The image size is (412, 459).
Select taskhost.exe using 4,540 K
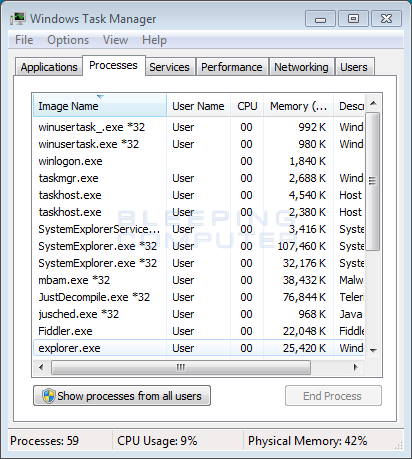199,195
